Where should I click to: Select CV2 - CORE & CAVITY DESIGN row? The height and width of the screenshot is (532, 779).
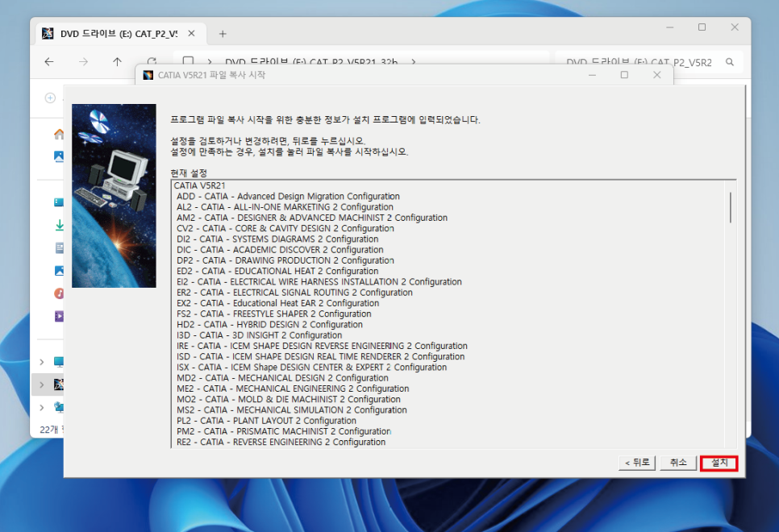(285, 228)
